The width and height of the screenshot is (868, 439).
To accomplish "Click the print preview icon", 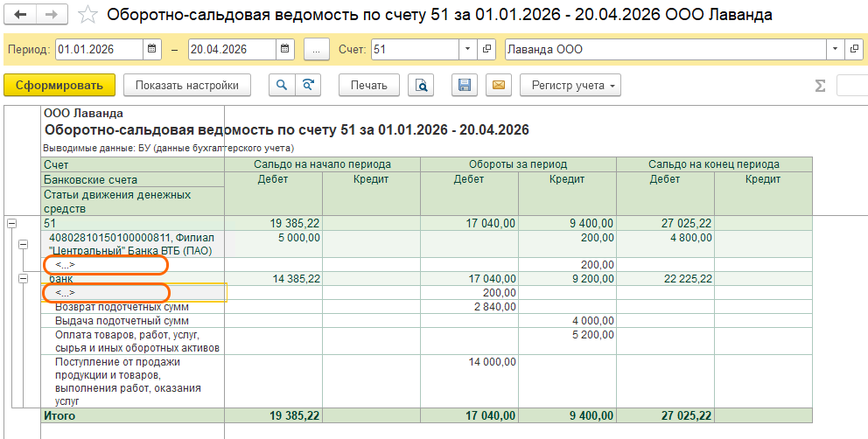I will [422, 85].
